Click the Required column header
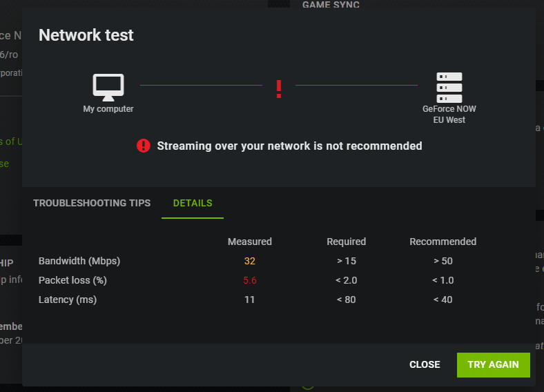The height and width of the screenshot is (392, 544). (347, 242)
